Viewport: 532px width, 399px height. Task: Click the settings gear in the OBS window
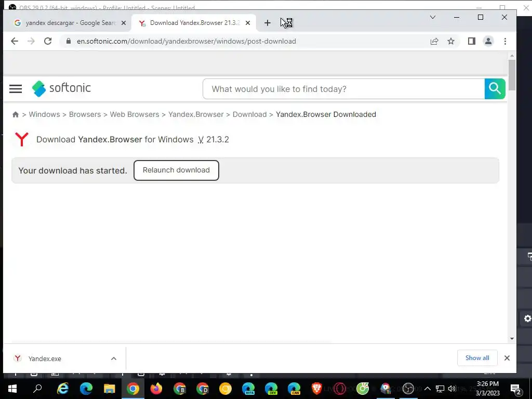[x=527, y=318]
